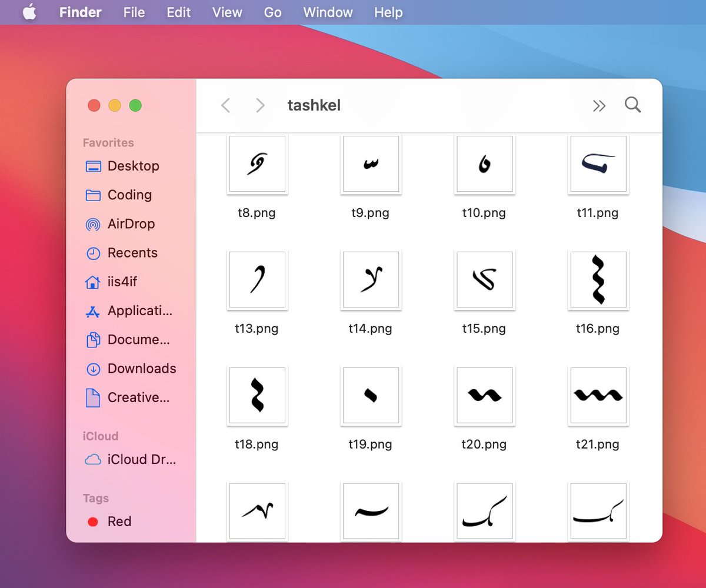Select the t8.png thumbnail
Viewport: 706px width, 588px height.
tap(257, 164)
